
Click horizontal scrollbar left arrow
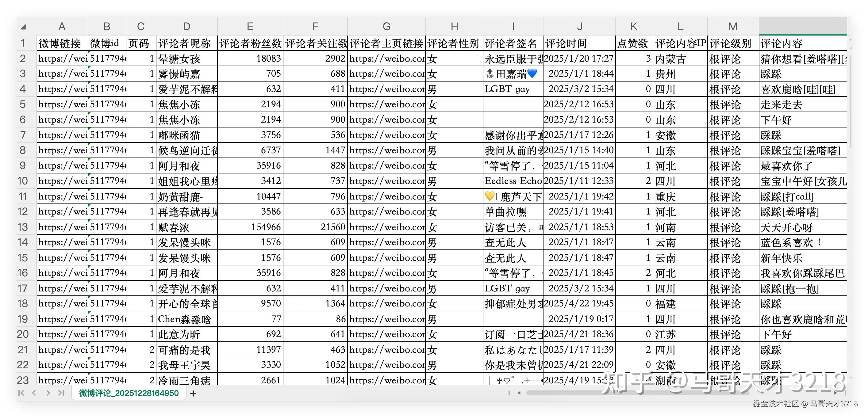519,393
